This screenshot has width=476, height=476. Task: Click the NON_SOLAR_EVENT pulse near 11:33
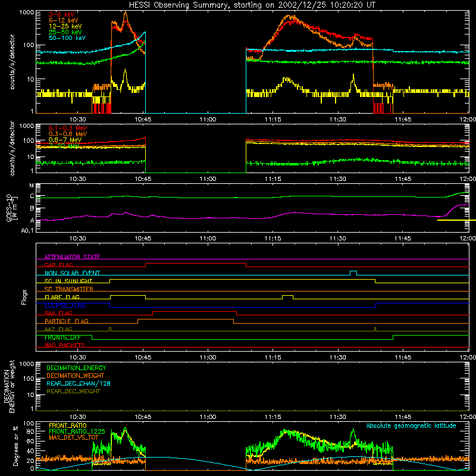click(353, 273)
